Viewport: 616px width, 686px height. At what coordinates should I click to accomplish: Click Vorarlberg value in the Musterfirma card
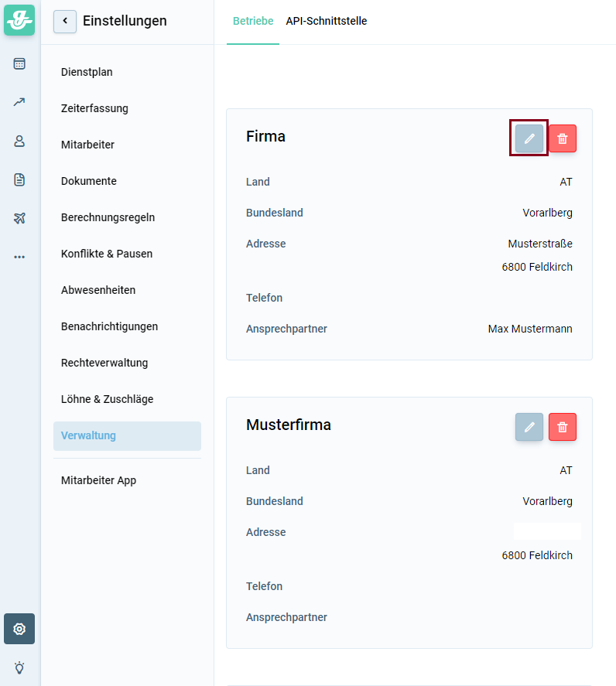(547, 501)
